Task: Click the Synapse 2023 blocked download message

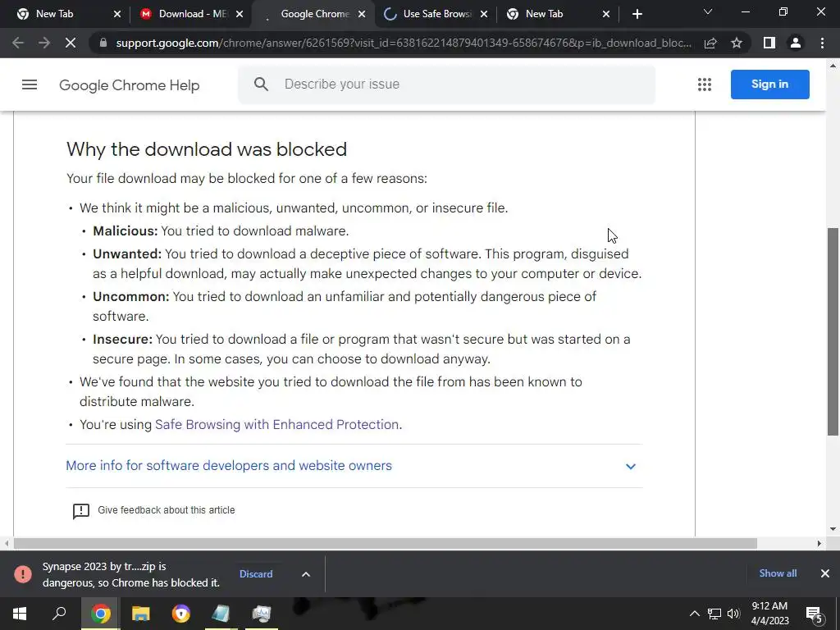Action: click(131, 574)
